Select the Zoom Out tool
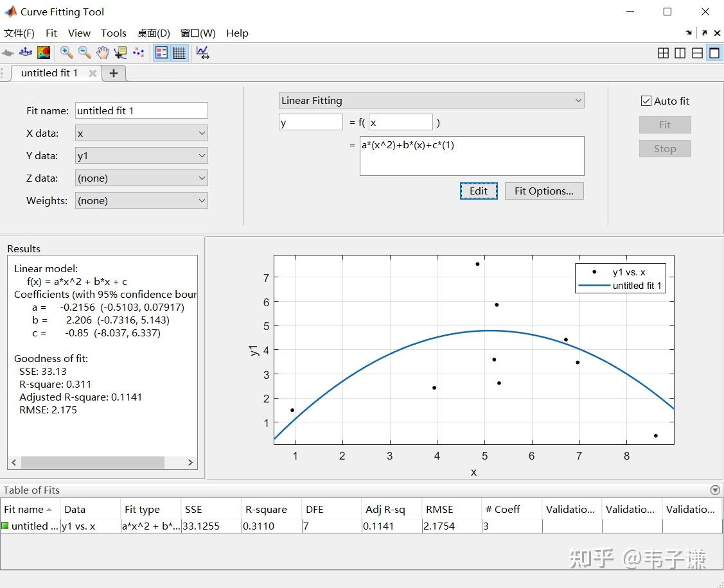The width and height of the screenshot is (724, 588). coord(84,53)
